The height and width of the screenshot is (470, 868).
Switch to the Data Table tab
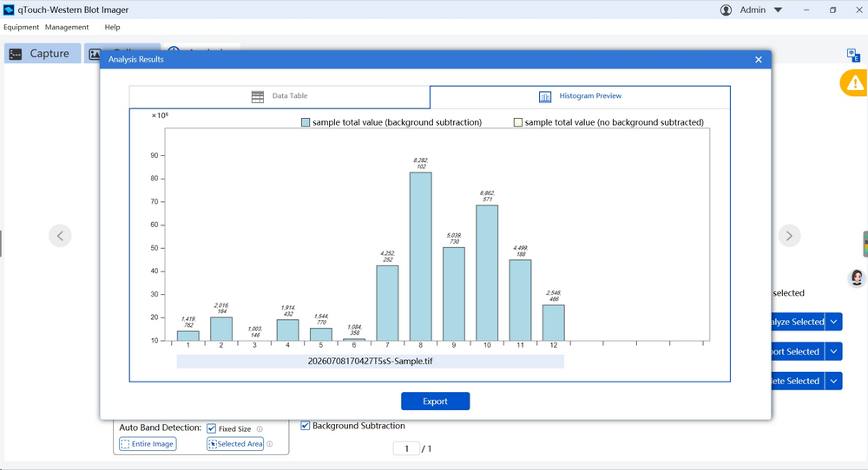[279, 97]
